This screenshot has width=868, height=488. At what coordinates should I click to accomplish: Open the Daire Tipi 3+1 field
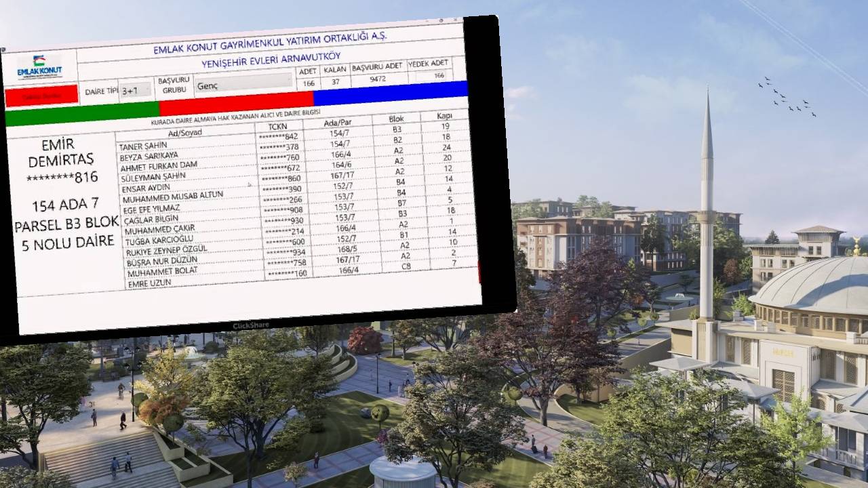pyautogui.click(x=135, y=90)
